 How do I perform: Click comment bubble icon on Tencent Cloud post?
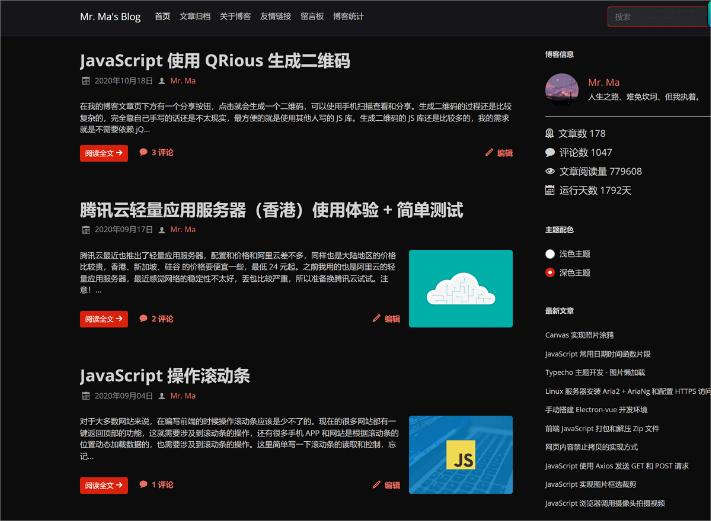point(144,319)
